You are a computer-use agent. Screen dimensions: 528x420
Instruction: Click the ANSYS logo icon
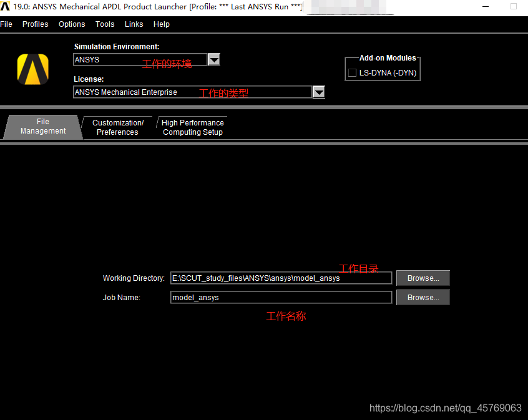tap(32, 69)
